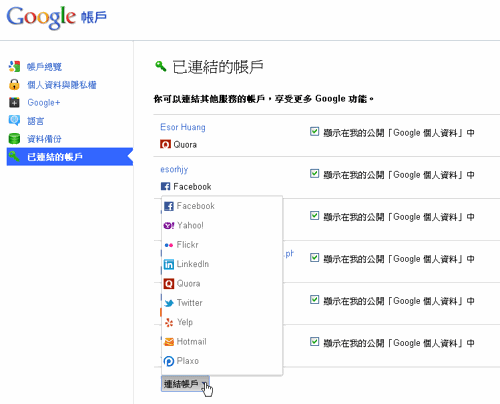
Task: Click the Google logo at top
Action: 41,17
